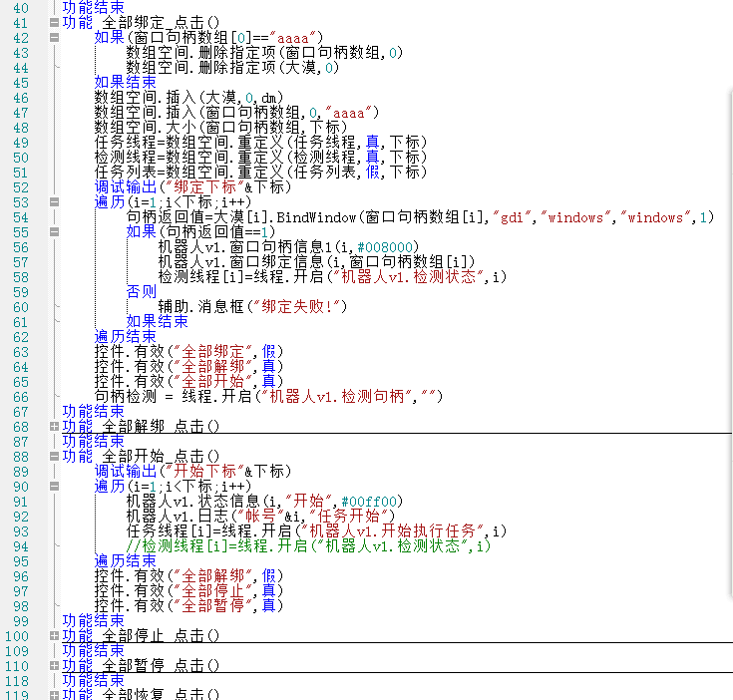The height and width of the screenshot is (700, 733).
Task: Expand the folded 全部解绑_点击 function at line 68
Action: tap(54, 426)
